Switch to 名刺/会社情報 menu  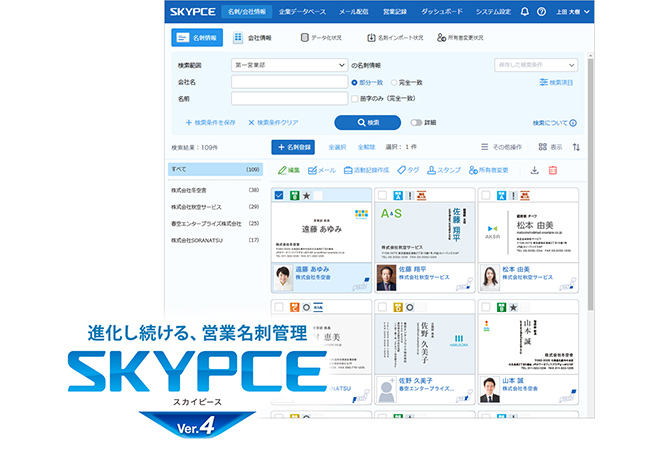[x=247, y=12]
